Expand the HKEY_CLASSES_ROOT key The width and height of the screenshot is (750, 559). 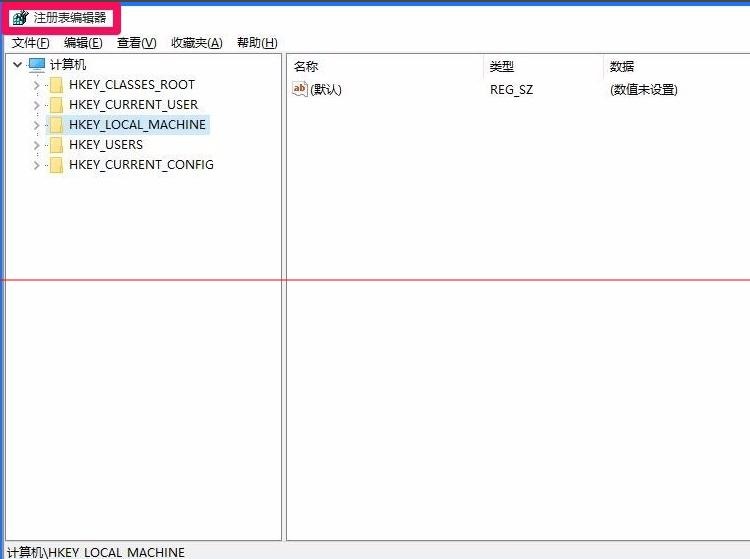[36, 85]
